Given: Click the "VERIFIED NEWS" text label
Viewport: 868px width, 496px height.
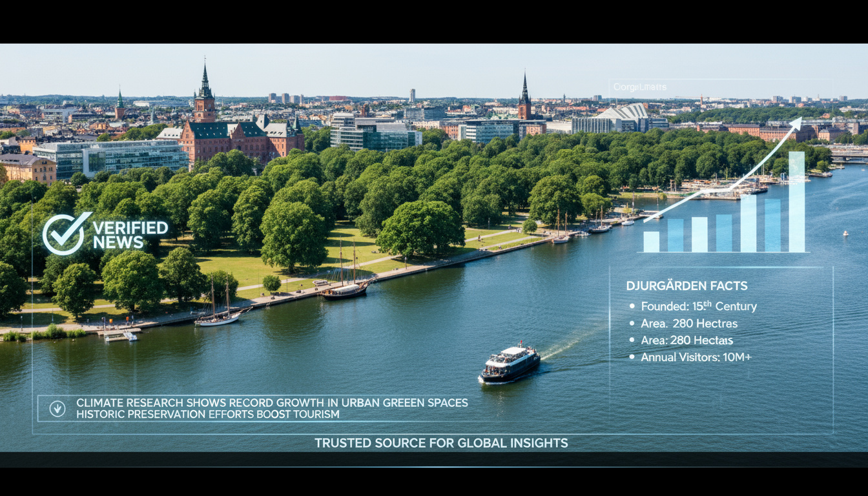Looking at the screenshot, I should (130, 234).
